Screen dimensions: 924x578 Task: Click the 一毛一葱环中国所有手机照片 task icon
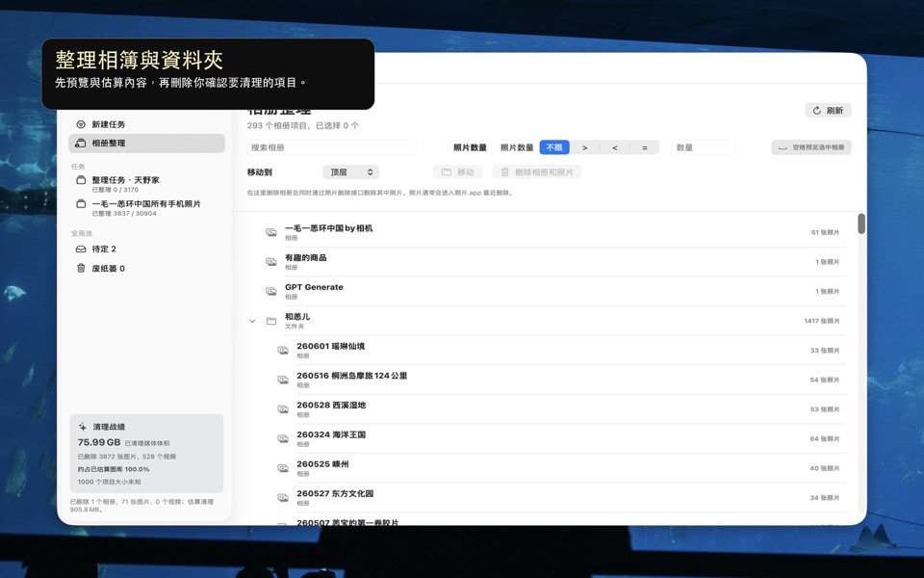(x=81, y=204)
